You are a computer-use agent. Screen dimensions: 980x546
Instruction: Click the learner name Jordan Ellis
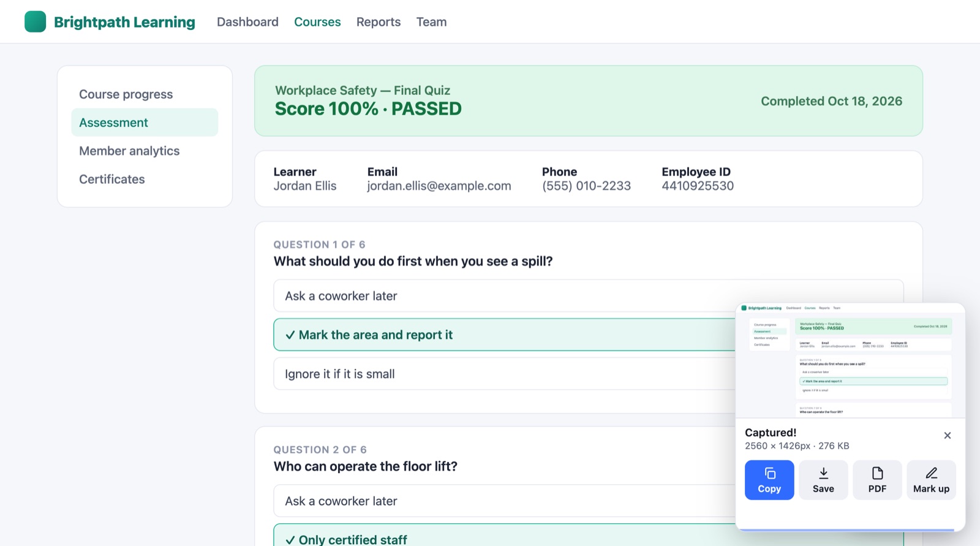coord(305,186)
